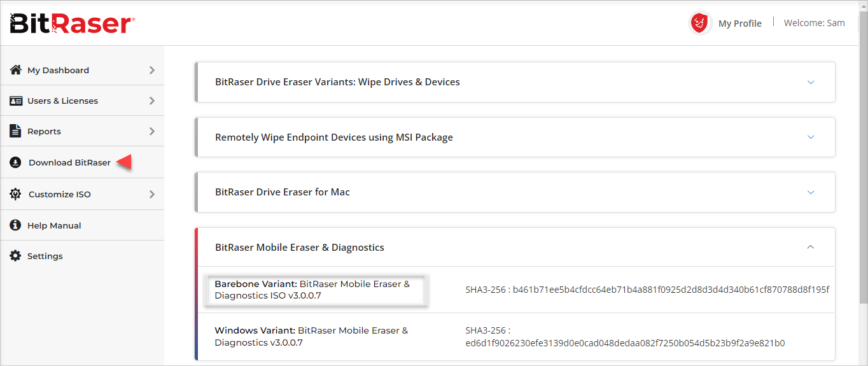Click the Reports document icon
The width and height of the screenshot is (868, 366).
[16, 131]
